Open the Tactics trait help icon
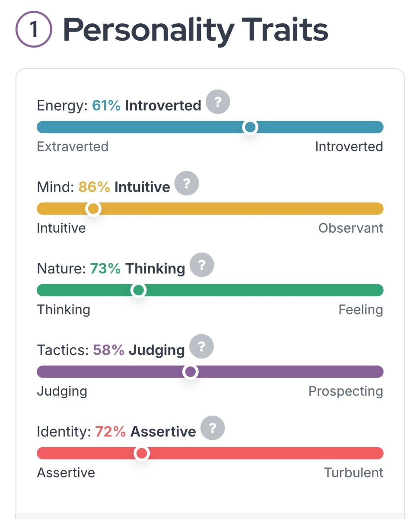 (x=201, y=346)
